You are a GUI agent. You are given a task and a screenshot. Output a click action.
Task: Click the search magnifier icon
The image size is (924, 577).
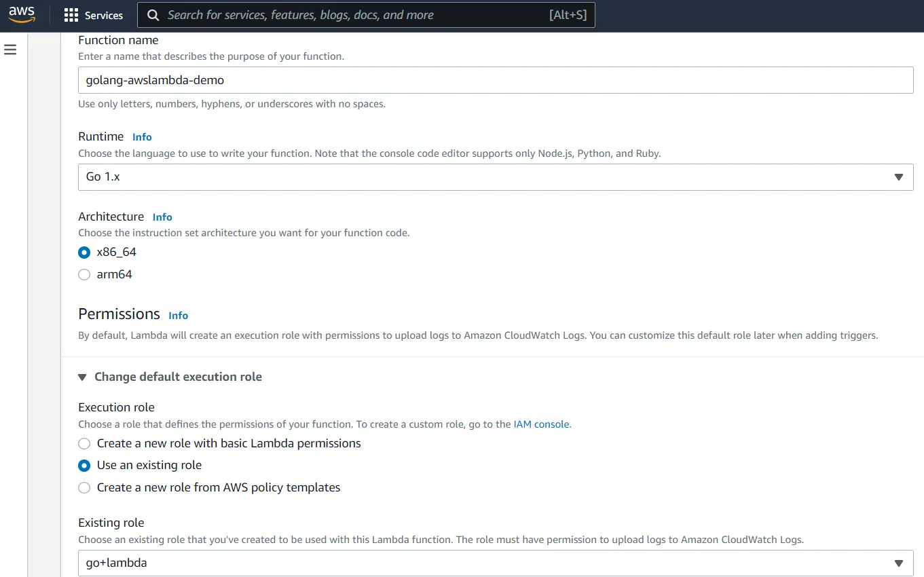tap(153, 15)
